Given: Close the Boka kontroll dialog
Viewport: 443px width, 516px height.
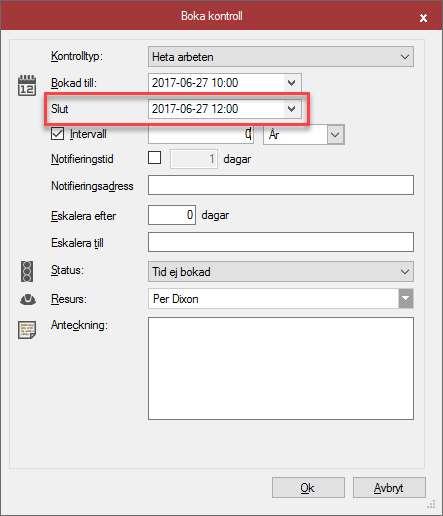Looking at the screenshot, I should click(x=423, y=18).
